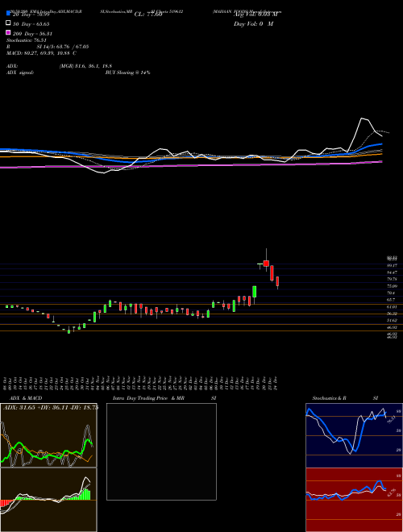Click the 'Stochastics & R' panel title

tap(329, 398)
